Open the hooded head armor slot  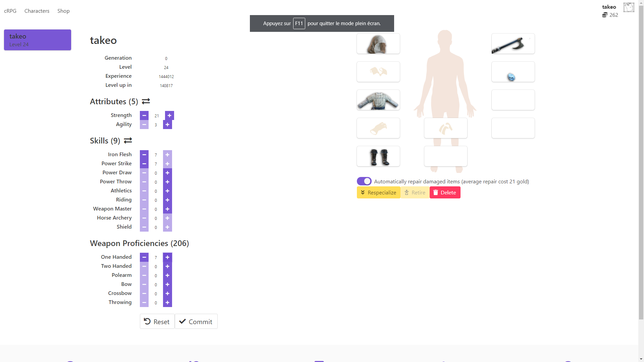(x=378, y=44)
